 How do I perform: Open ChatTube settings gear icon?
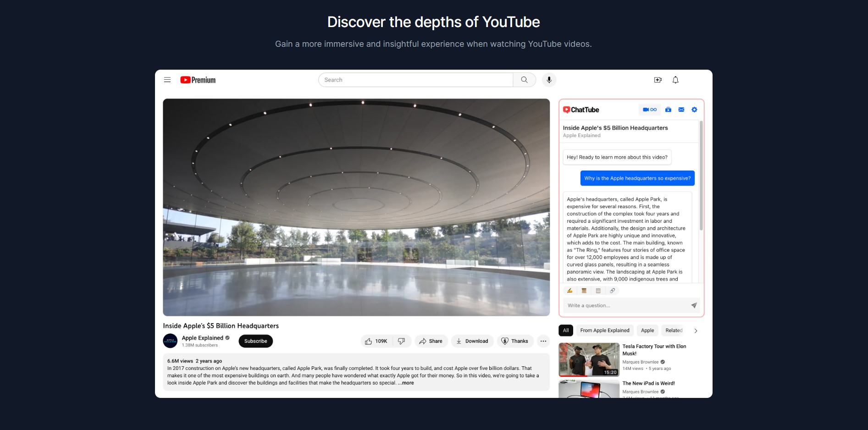(x=694, y=110)
